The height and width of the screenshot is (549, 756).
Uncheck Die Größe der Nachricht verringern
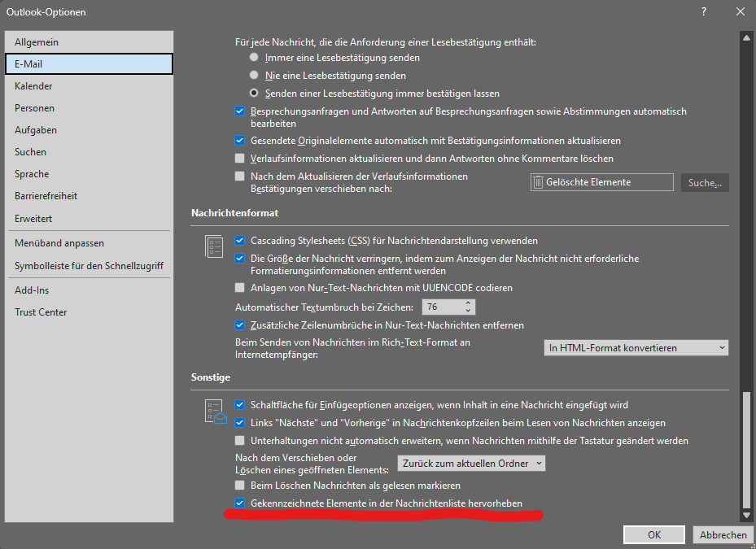pos(239,259)
